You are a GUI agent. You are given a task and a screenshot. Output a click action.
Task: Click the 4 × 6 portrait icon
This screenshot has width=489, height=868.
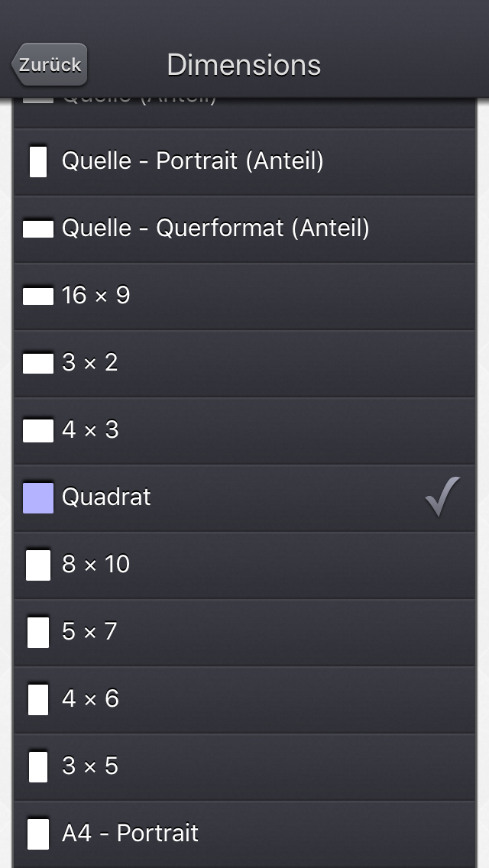[38, 699]
